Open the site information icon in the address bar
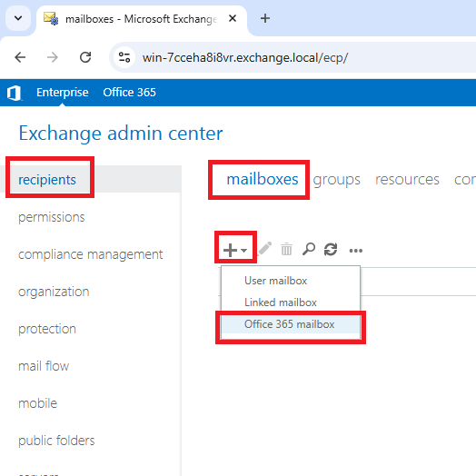Image resolution: width=476 pixels, height=476 pixels. (x=124, y=57)
